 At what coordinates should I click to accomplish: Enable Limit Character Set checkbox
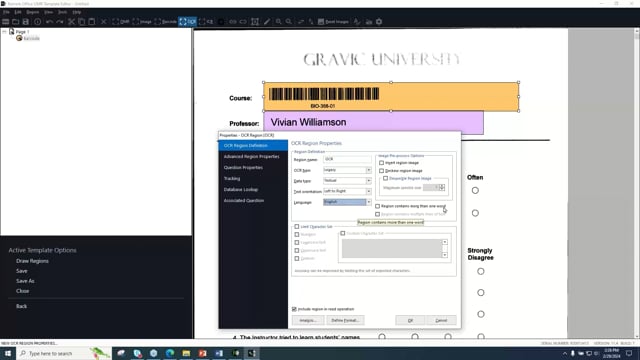(297, 227)
